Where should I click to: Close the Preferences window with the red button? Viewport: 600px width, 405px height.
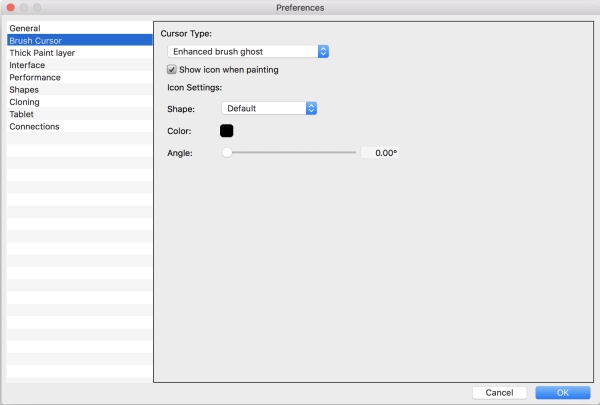click(10, 8)
